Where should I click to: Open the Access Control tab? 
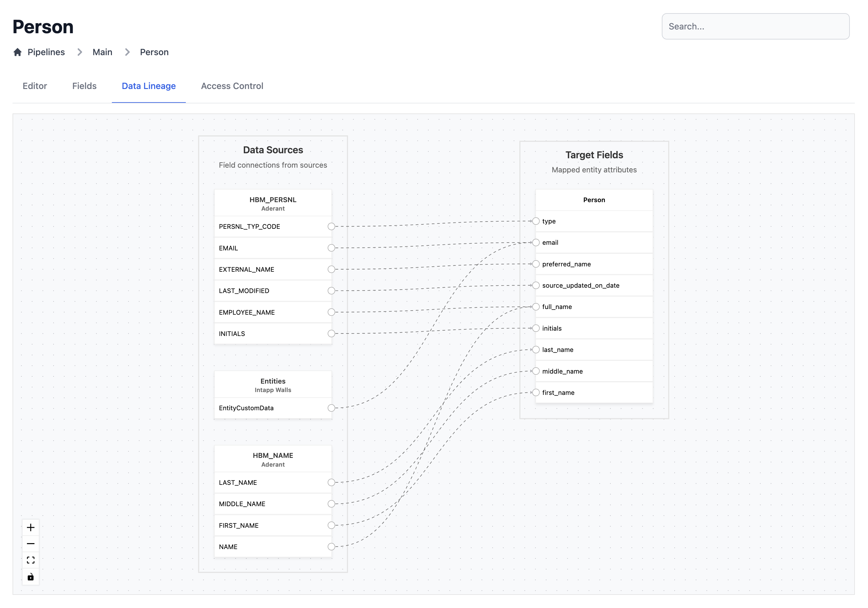tap(232, 86)
